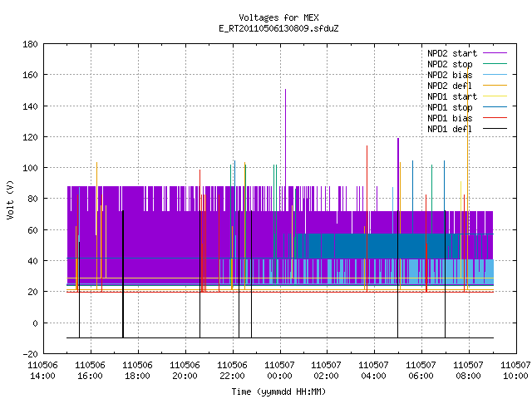Click the x-axis label 'Time (yymmdd HH:MM)'
This screenshot has width=532, height=399.
coord(278,392)
